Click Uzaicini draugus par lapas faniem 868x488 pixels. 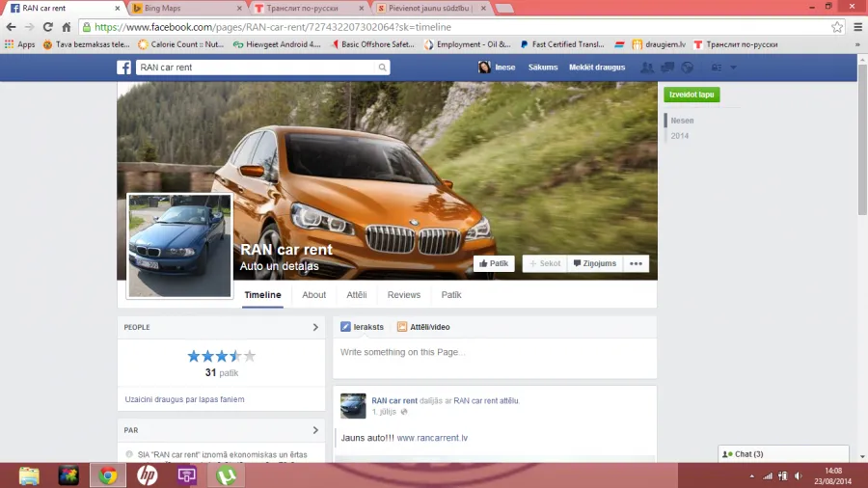pyautogui.click(x=184, y=399)
